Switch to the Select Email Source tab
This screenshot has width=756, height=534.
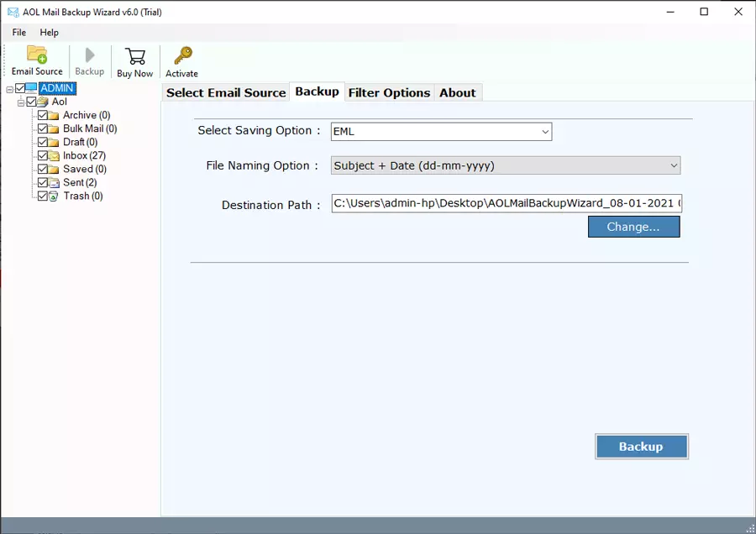pyautogui.click(x=226, y=92)
